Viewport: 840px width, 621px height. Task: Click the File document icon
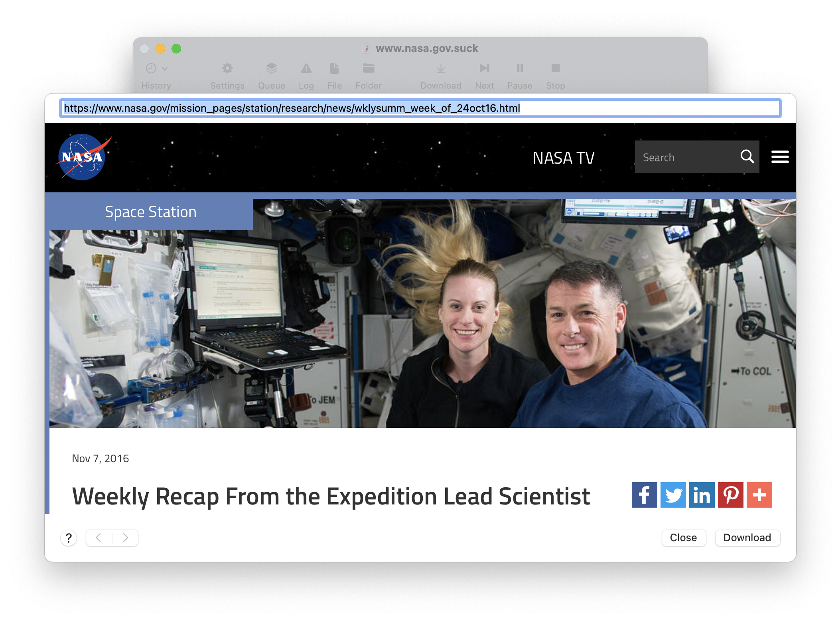(x=334, y=69)
